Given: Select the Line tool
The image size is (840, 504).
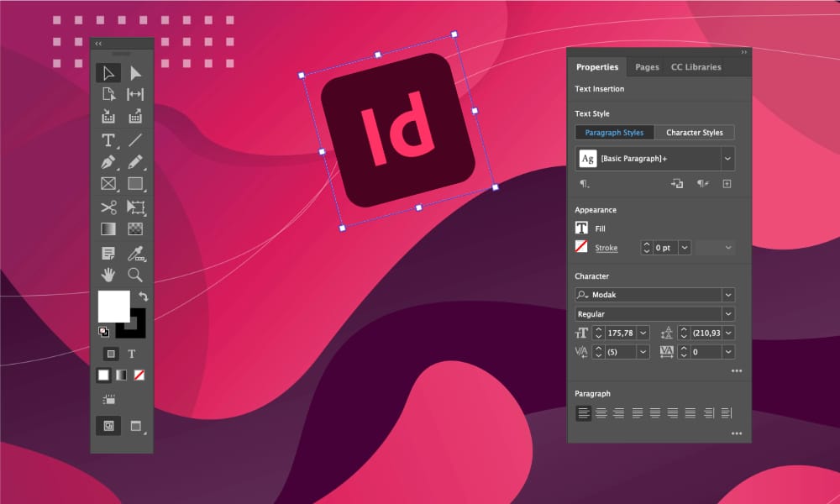Looking at the screenshot, I should 135,139.
